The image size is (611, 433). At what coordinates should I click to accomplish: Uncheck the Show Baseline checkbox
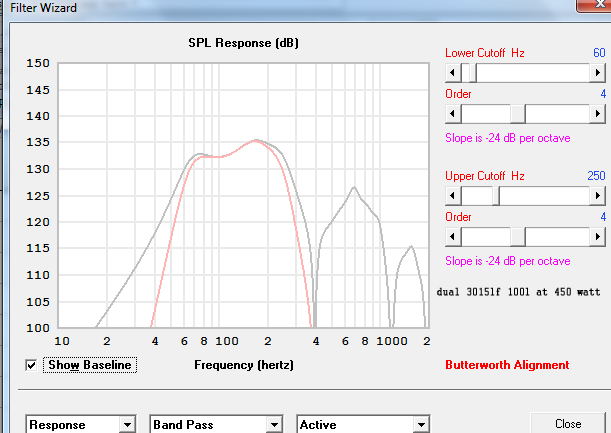coord(33,365)
